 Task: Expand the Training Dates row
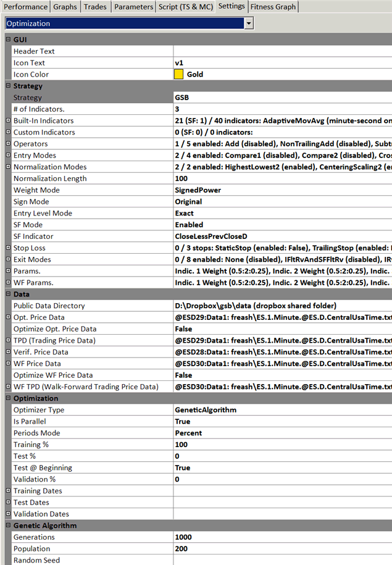(8, 491)
